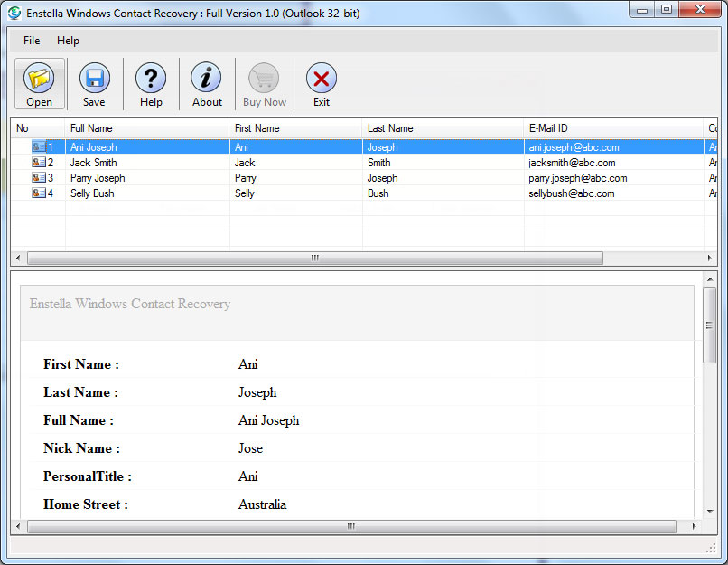Open the Help menu in menu bar
728x565 pixels.
coord(68,41)
